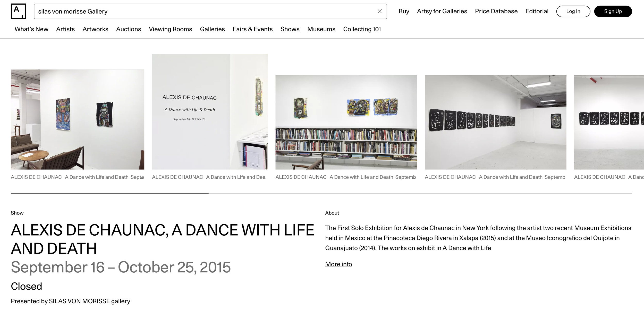Click the Sign Up button
The image size is (644, 321).
point(613,11)
